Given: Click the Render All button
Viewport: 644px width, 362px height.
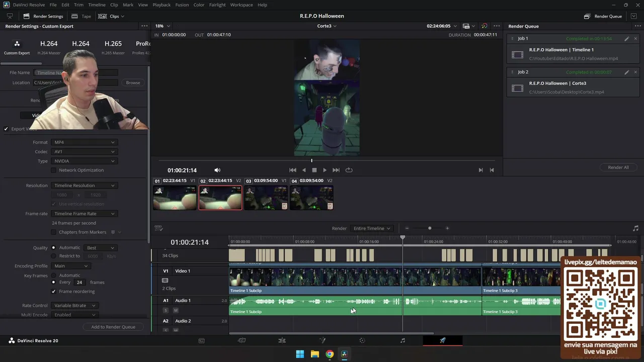Looking at the screenshot, I should click(x=618, y=167).
